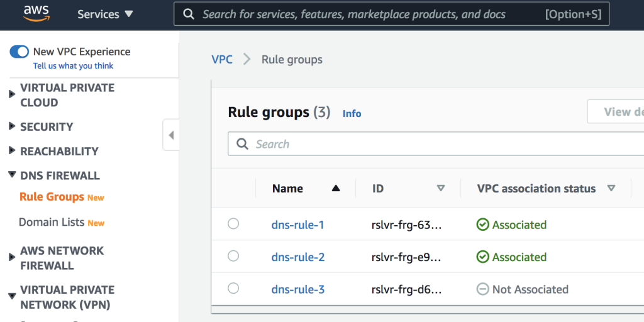Click the VPC association status sort arrow
The height and width of the screenshot is (322, 644).
tap(611, 188)
